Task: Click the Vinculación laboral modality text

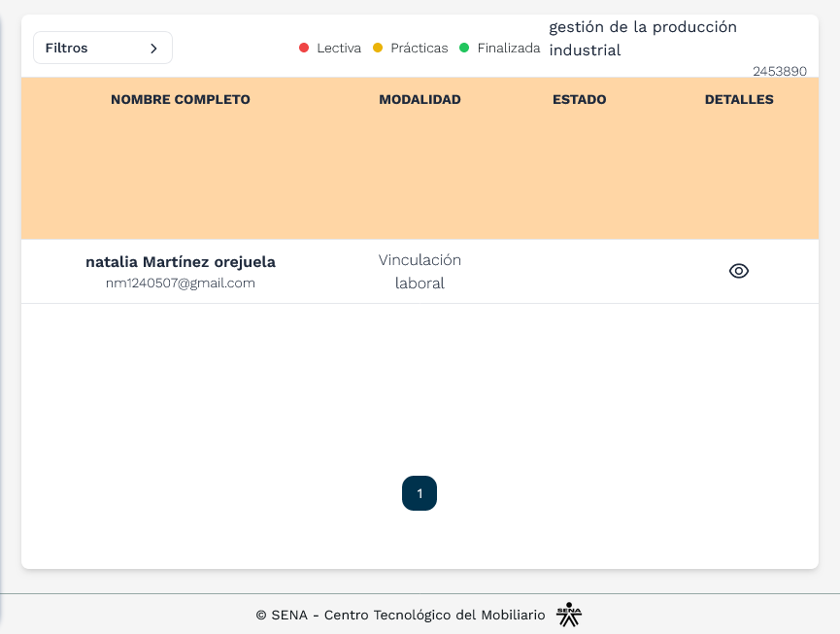Action: [420, 271]
